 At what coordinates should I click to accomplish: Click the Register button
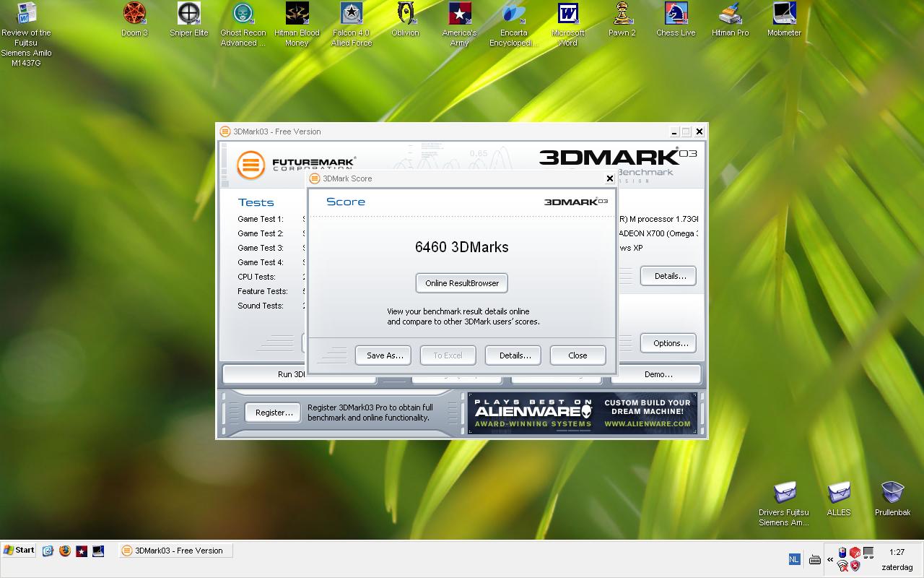click(x=273, y=413)
